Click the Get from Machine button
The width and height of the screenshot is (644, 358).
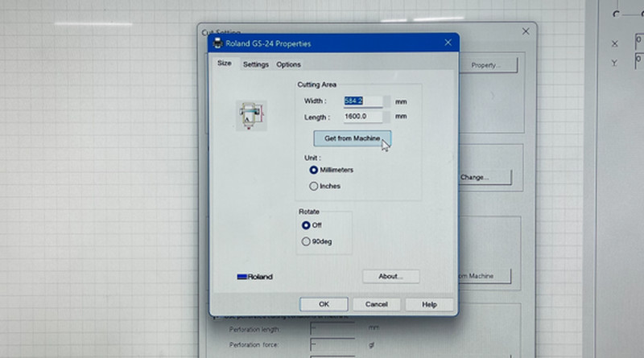pos(352,138)
